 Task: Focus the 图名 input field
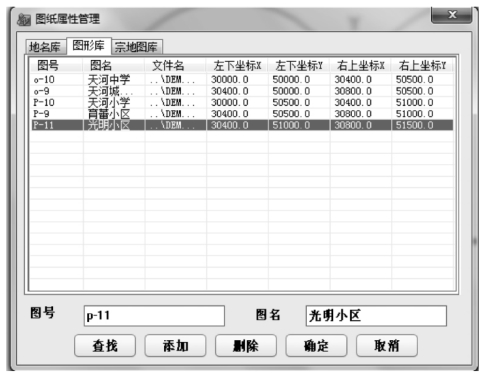coord(376,316)
